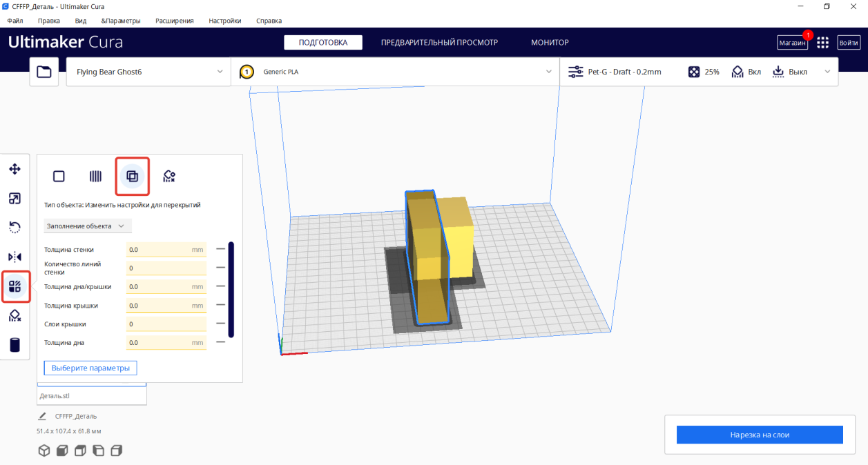
Task: Select the Rotate tool
Action: 15,228
